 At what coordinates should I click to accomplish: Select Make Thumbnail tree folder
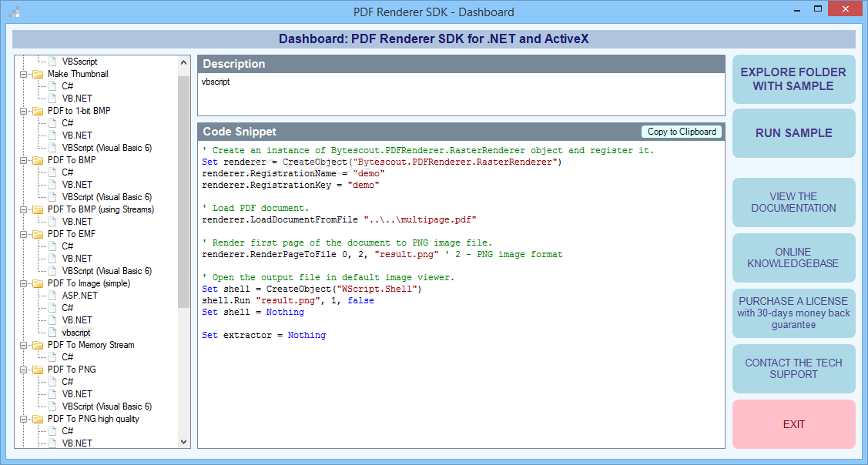coord(78,74)
